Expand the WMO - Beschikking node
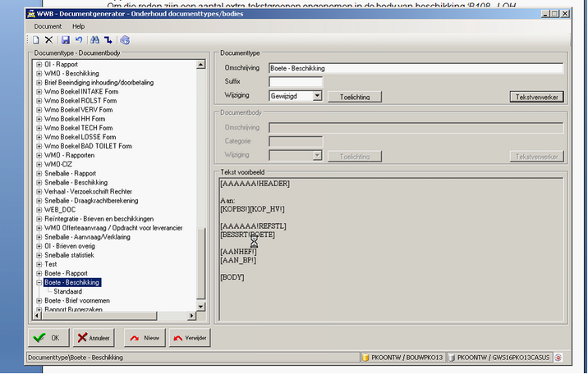The image size is (588, 374). click(x=39, y=73)
